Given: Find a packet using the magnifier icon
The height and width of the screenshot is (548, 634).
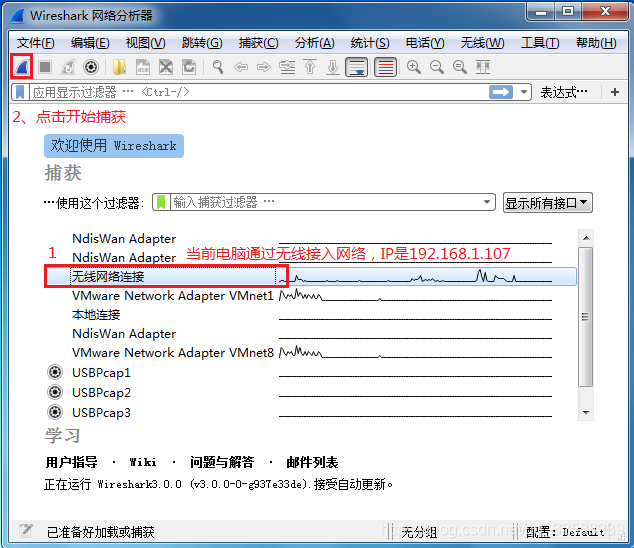Looking at the screenshot, I should (218, 67).
